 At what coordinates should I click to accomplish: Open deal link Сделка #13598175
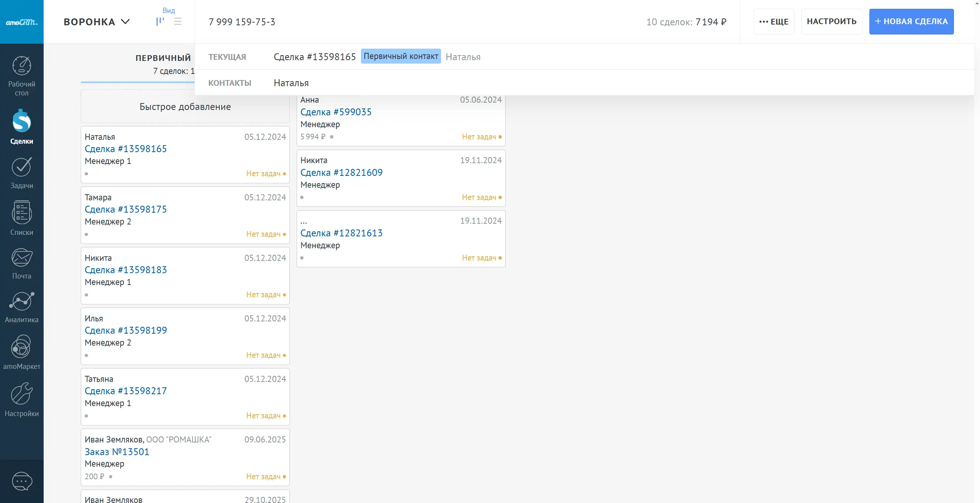126,209
